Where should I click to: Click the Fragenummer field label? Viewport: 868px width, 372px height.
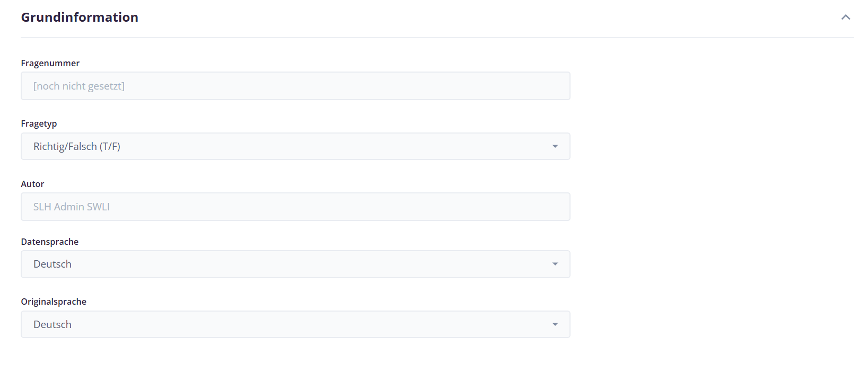(50, 63)
